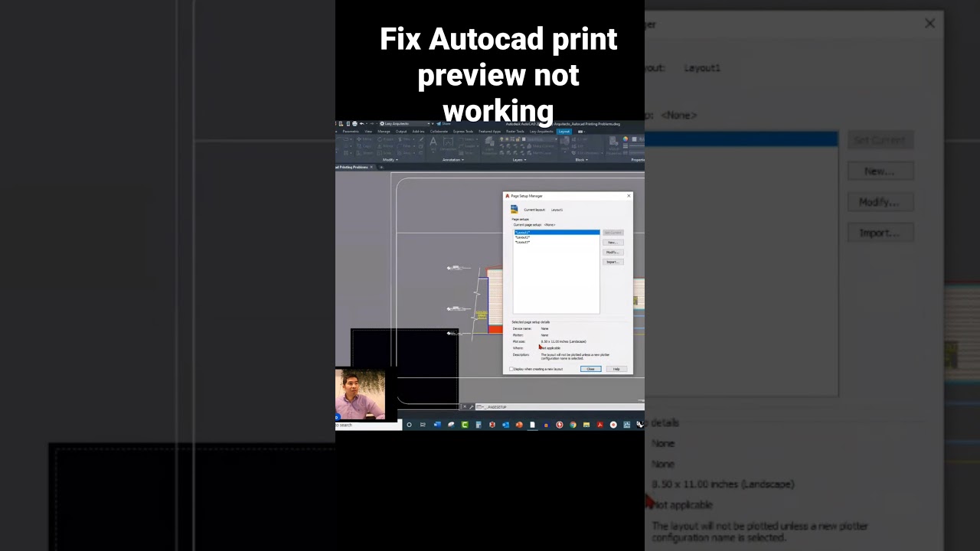980x551 pixels.
Task: Click New... in Page Setup Manager dialog
Action: click(612, 243)
